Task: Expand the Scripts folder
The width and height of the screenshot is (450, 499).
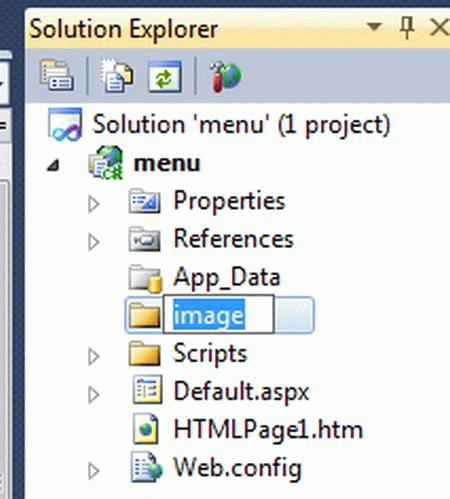Action: (94, 356)
